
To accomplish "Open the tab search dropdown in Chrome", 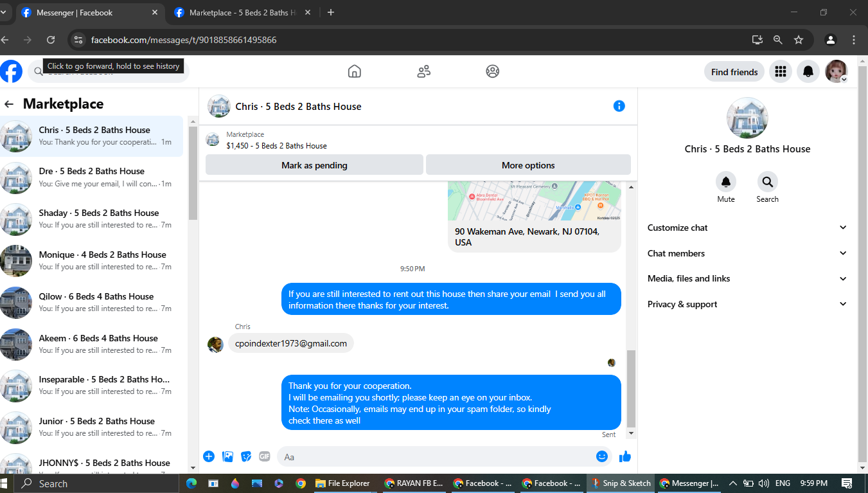I will pos(3,12).
